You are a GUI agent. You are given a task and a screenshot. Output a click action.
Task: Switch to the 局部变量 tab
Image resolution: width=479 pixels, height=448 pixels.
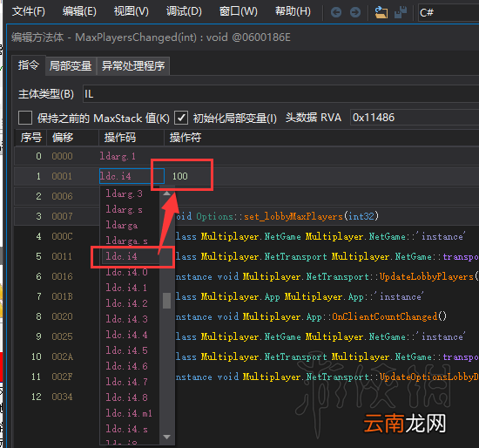click(x=71, y=65)
